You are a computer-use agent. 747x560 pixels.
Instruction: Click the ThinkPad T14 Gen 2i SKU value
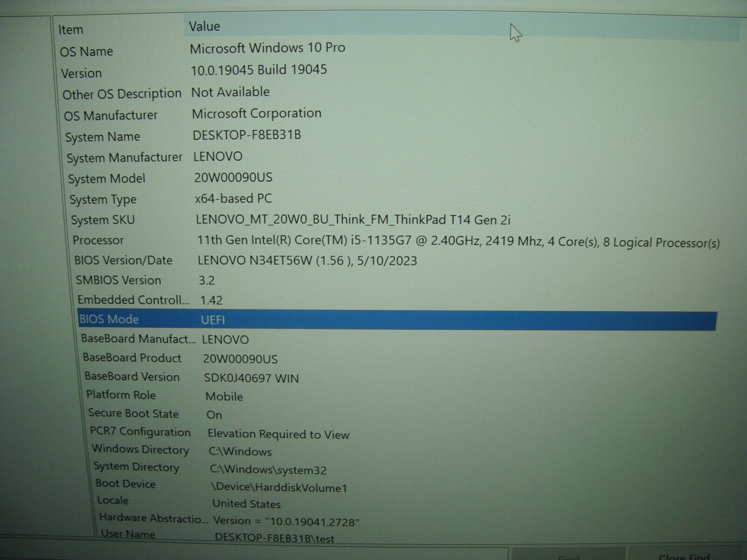coord(353,220)
